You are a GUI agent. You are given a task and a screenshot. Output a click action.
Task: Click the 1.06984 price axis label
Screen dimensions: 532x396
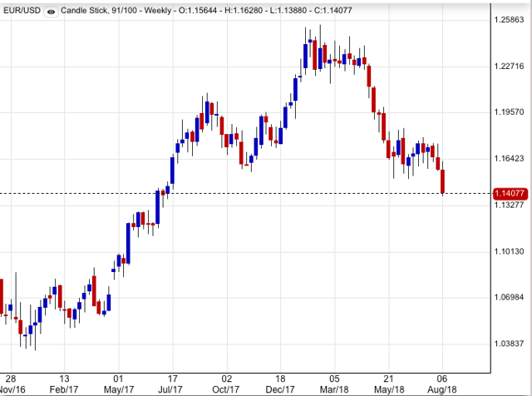tap(510, 298)
